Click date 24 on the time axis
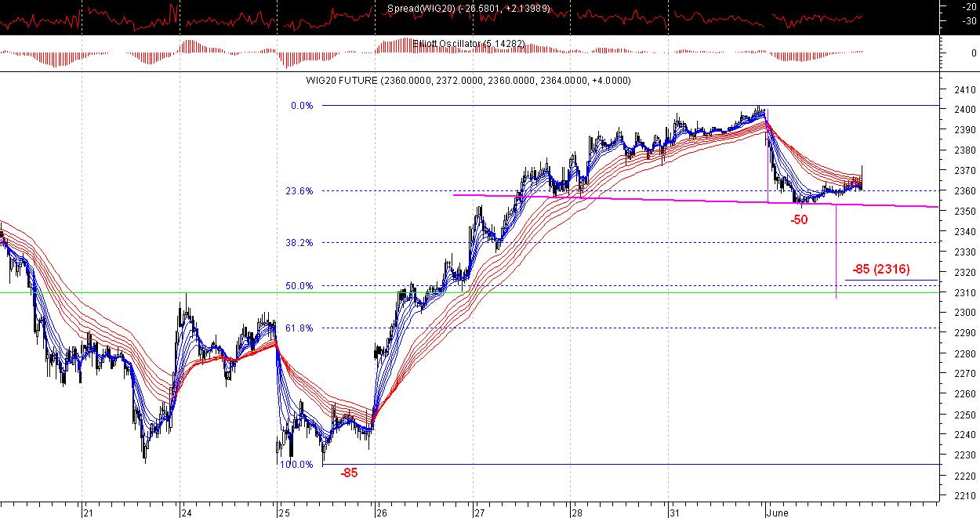 pos(186,513)
